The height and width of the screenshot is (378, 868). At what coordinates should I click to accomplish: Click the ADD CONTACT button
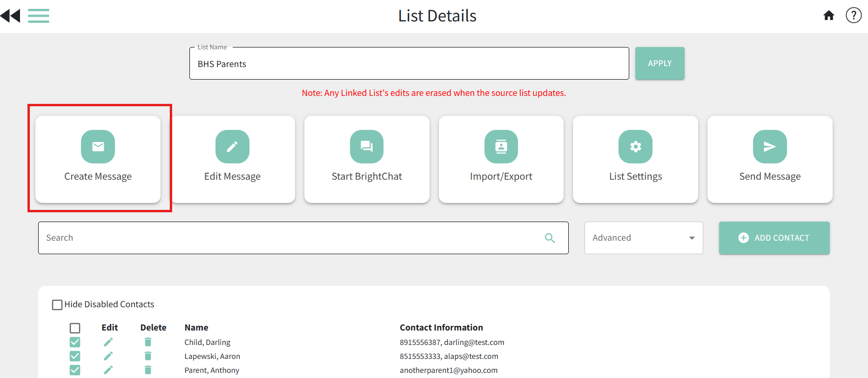774,238
